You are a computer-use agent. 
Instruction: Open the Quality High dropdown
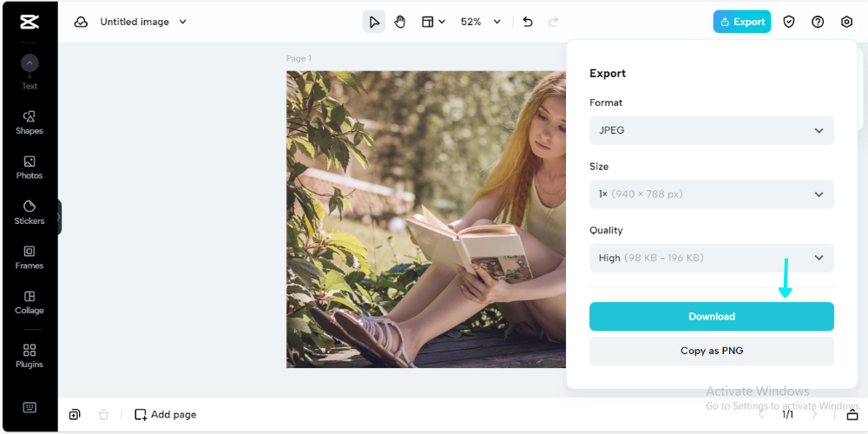(712, 258)
